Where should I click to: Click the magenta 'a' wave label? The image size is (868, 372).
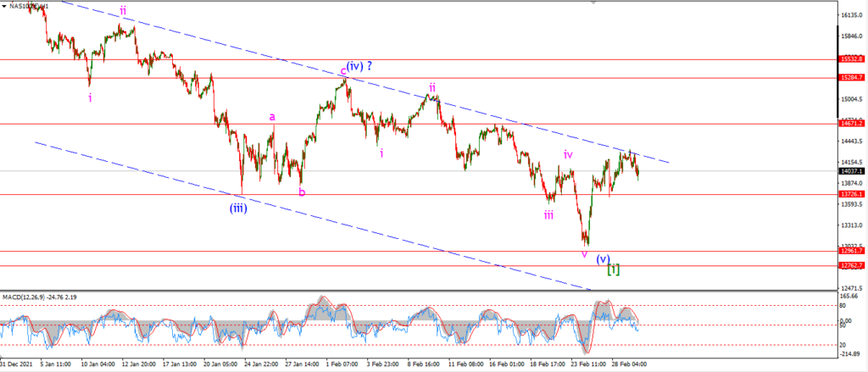click(x=272, y=116)
